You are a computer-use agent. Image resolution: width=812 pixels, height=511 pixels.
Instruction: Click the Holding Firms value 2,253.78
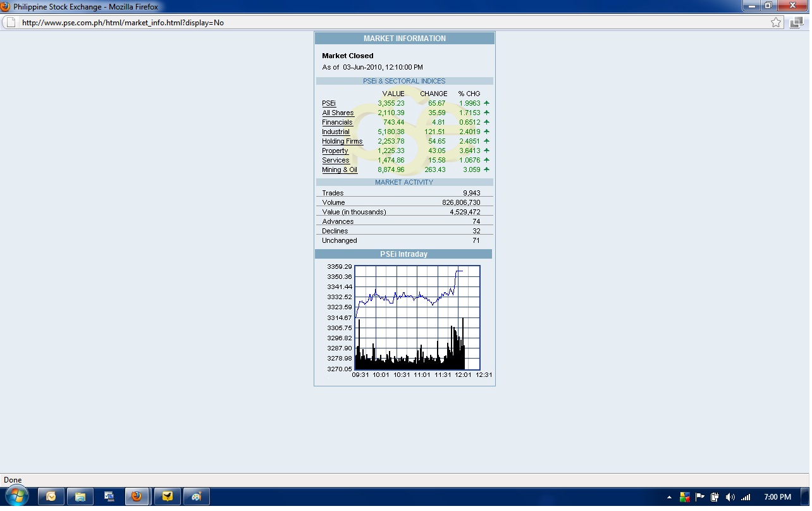coord(391,142)
